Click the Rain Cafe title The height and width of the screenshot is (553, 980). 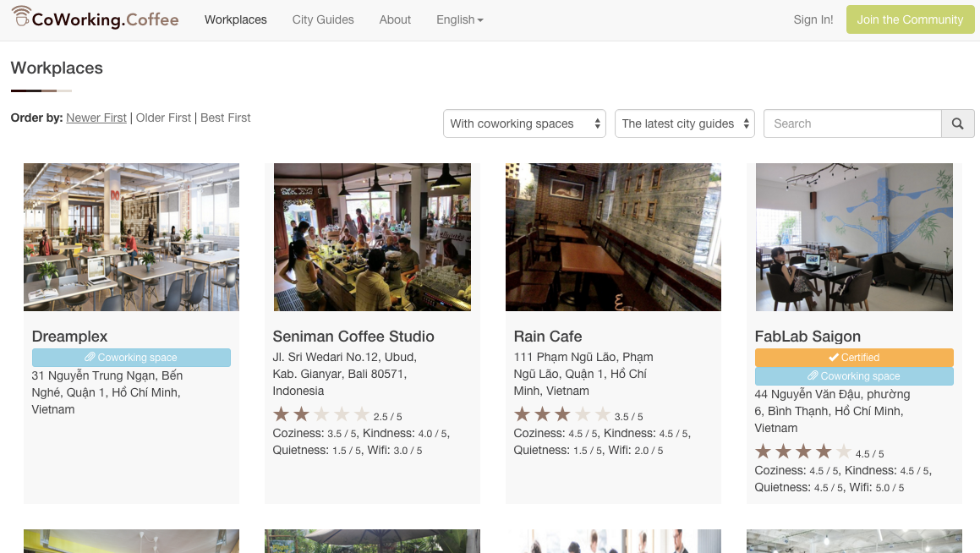pyautogui.click(x=548, y=337)
